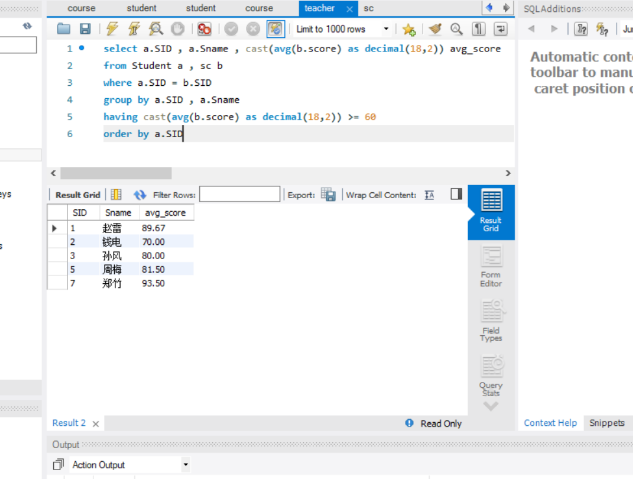Image resolution: width=633 pixels, height=479 pixels.
Task: Go forward in SQL Additions help
Action: point(554,29)
